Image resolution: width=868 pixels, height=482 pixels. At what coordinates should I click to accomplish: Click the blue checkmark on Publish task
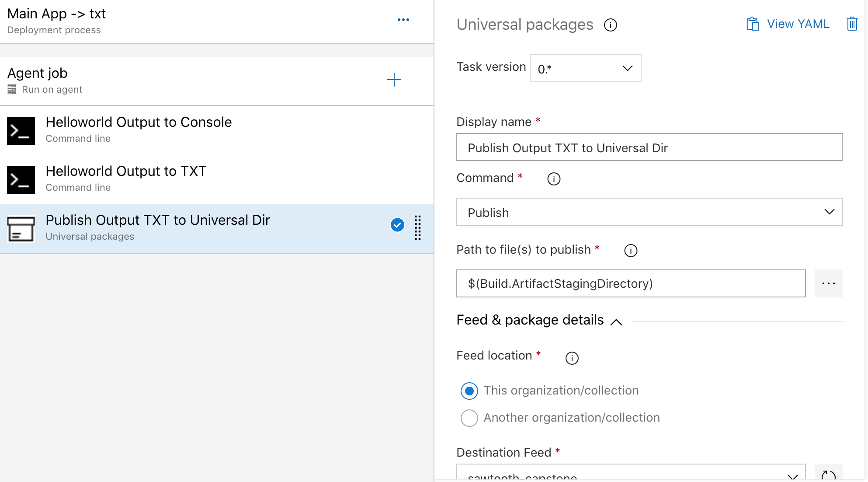397,225
